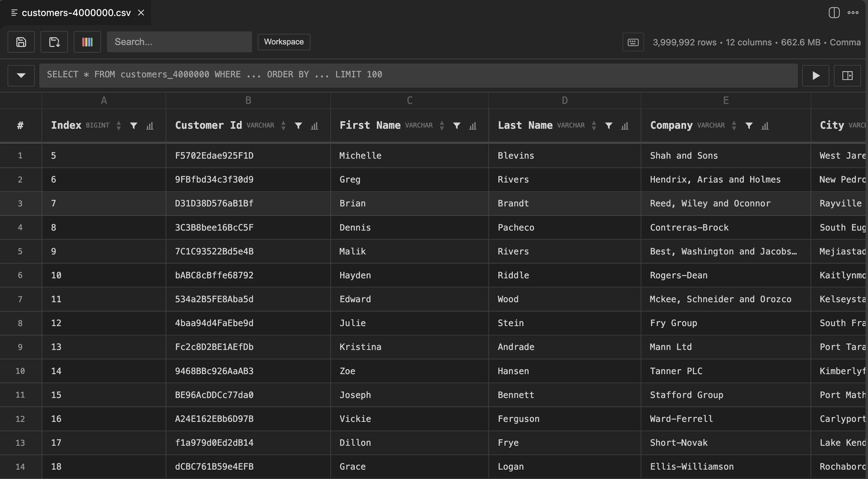868x479 pixels.
Task: Open the query history dropdown arrow
Action: point(21,76)
